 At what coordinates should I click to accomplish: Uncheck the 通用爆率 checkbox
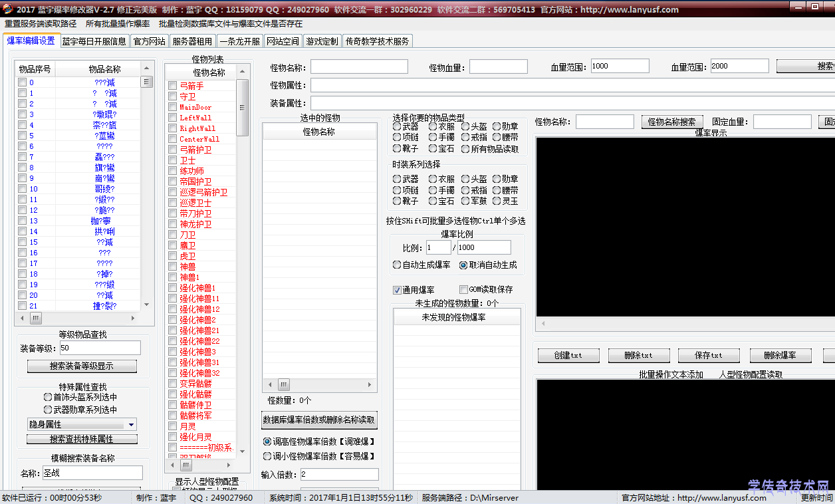397,290
